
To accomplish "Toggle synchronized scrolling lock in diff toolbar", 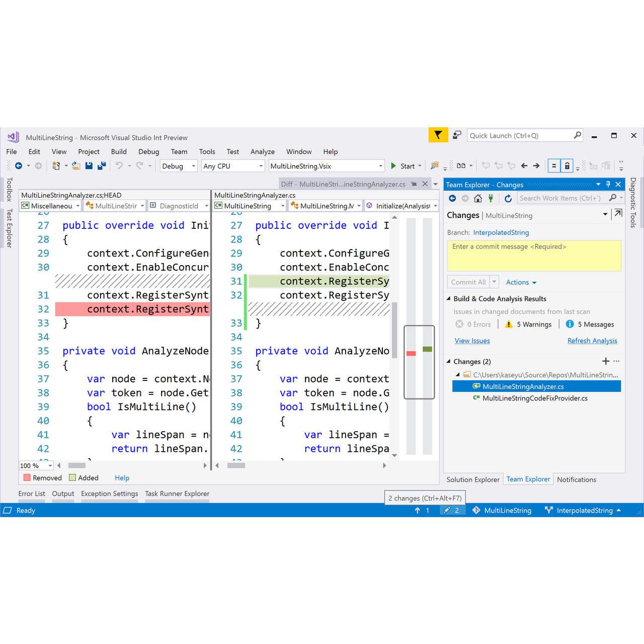I will click(567, 166).
